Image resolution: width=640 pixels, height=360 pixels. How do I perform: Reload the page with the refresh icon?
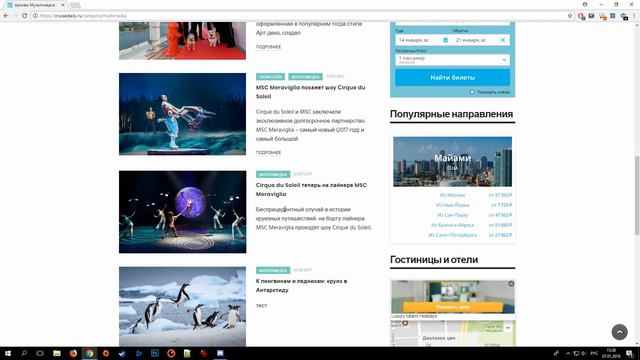point(24,16)
